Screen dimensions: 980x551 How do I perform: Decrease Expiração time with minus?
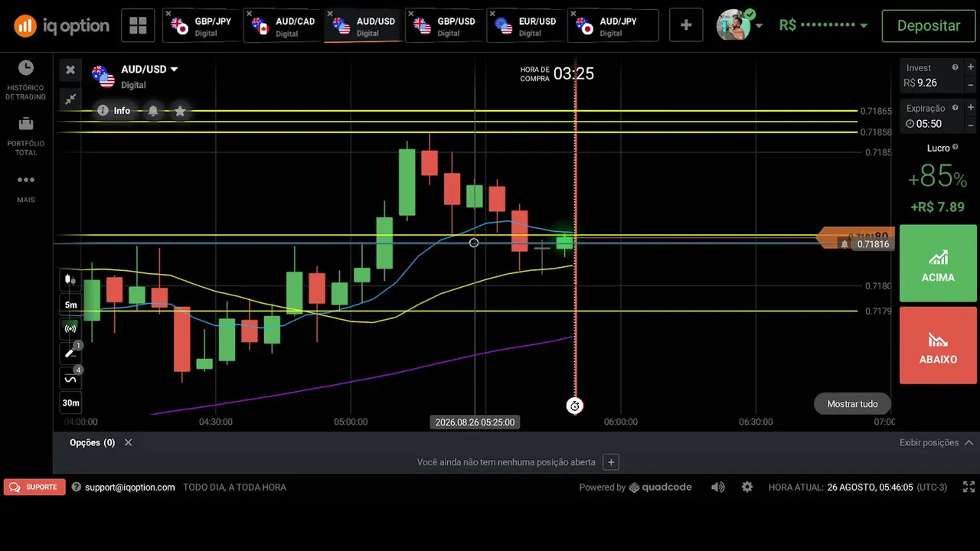(970, 125)
